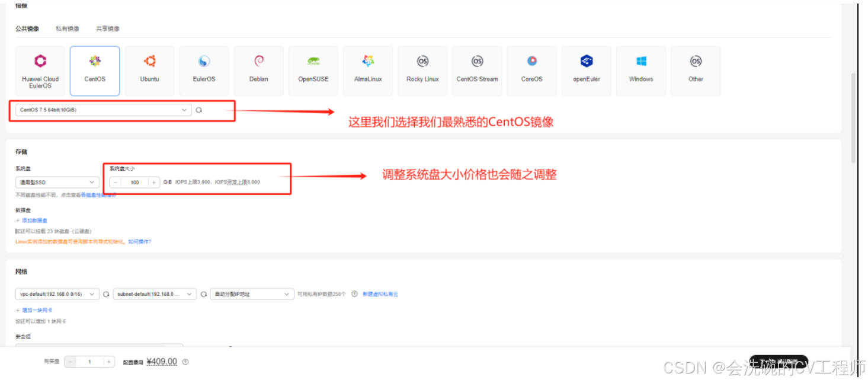This screenshot has height=383, width=868.
Task: Choose the CentOS Stream image card
Action: 477,71
